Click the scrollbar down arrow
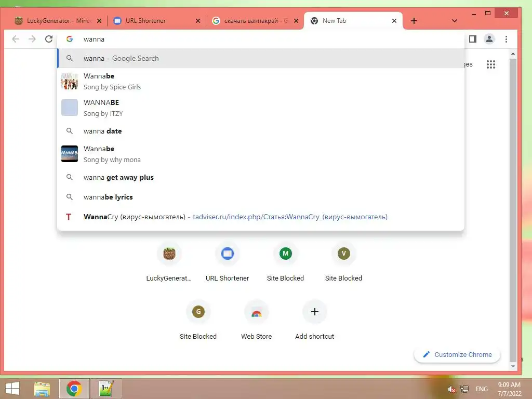The image size is (532, 399). tap(513, 366)
